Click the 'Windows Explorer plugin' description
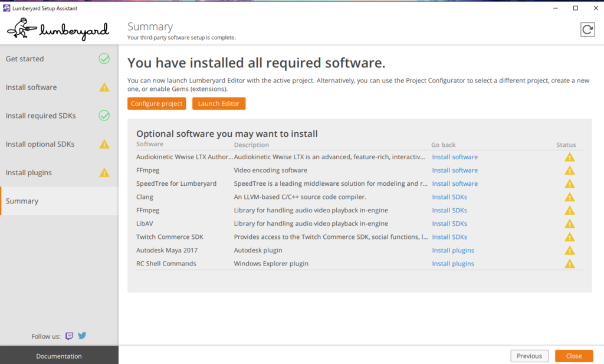Image resolution: width=604 pixels, height=364 pixels. coord(271,264)
